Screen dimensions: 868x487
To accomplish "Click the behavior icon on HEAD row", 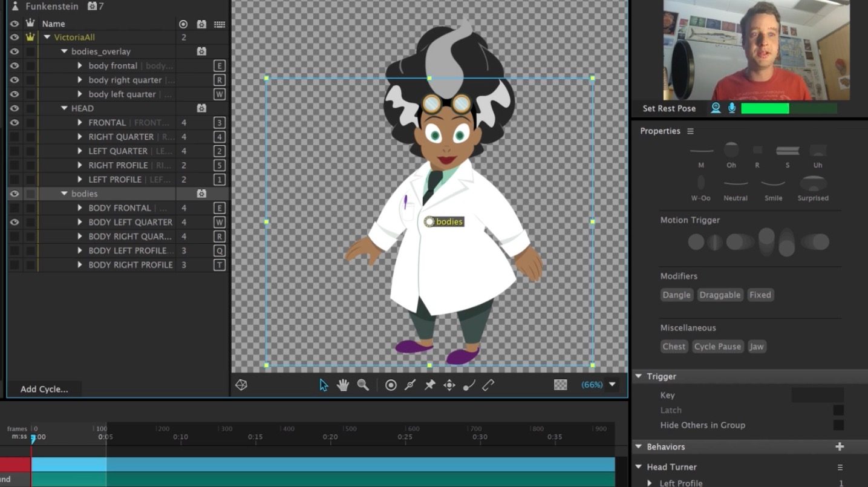I will [201, 108].
